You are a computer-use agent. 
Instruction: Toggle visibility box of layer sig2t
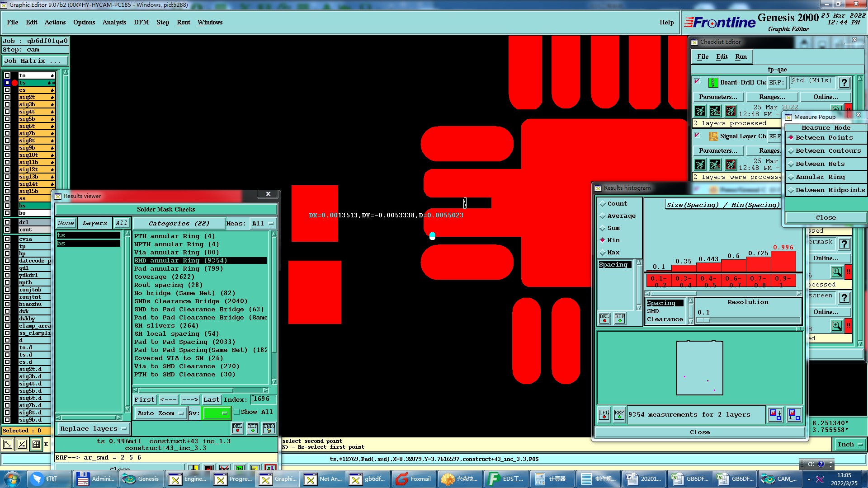[7, 97]
